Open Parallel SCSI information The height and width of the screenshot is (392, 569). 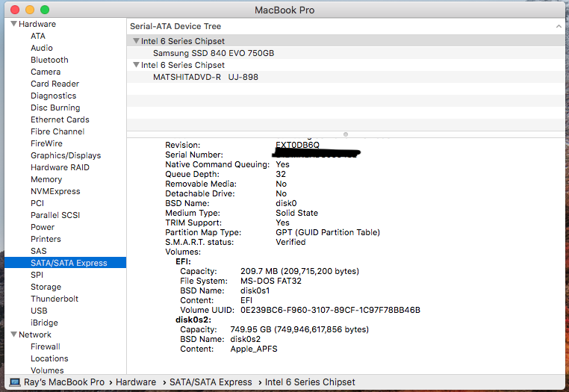pos(55,215)
